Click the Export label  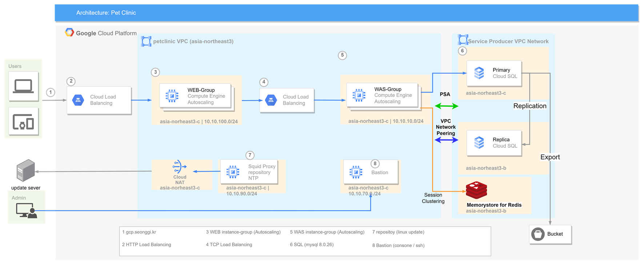click(x=550, y=157)
